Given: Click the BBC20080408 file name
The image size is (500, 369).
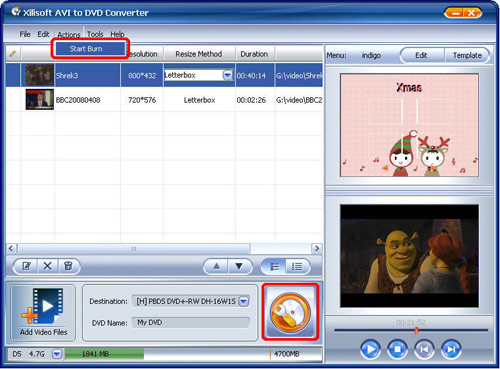Looking at the screenshot, I should (78, 100).
